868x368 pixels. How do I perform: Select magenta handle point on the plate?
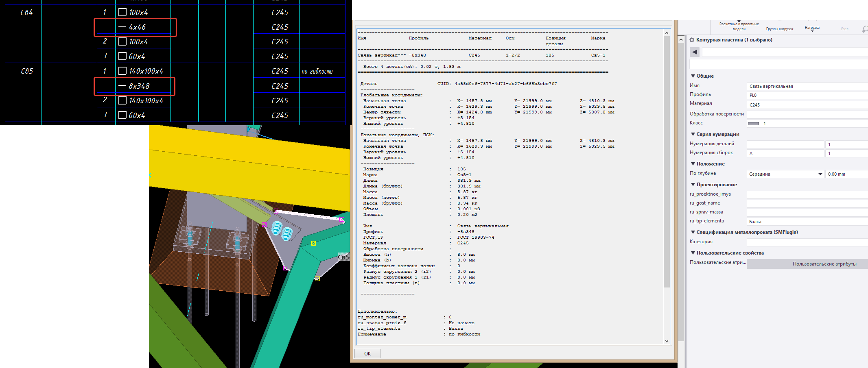pos(276,211)
